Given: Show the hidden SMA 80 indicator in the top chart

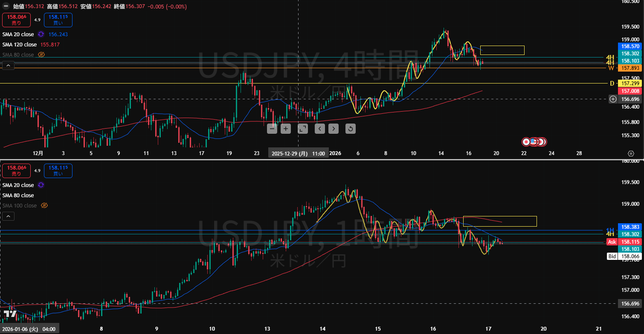Looking at the screenshot, I should (x=41, y=55).
